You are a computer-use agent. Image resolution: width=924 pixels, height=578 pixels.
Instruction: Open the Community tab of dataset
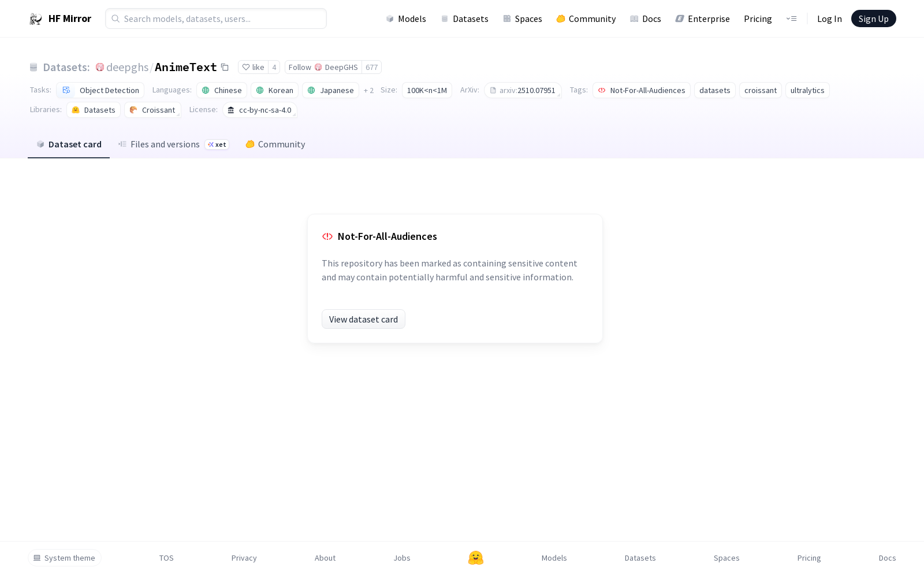coord(275,144)
